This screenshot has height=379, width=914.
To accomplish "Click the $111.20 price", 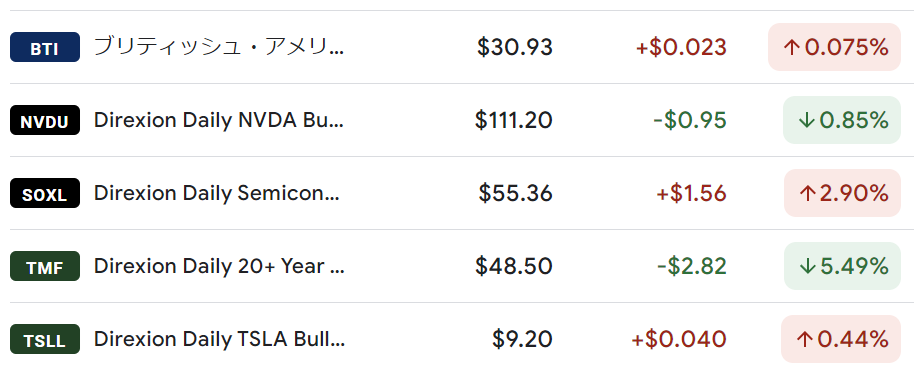I will click(514, 120).
